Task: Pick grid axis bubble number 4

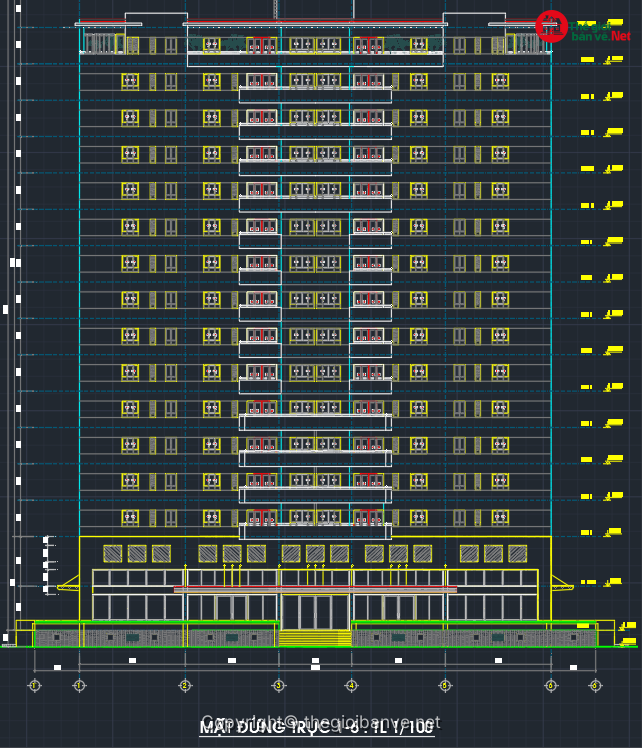Action: click(x=351, y=685)
